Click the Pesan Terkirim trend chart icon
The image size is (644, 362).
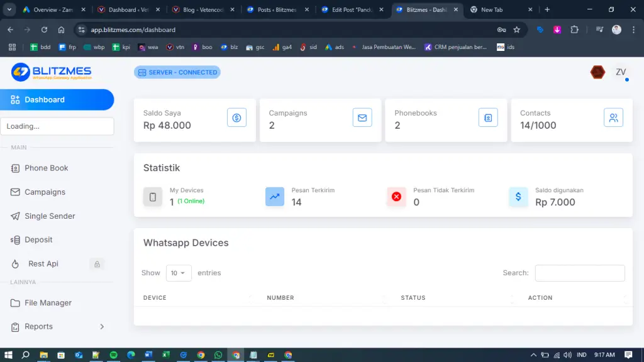coord(275,197)
